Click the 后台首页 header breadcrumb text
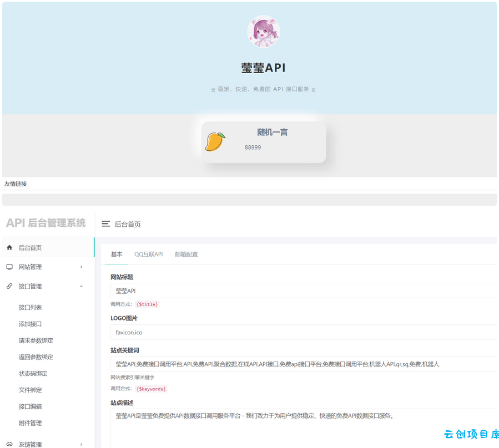This screenshot has width=499, height=448. pos(128,224)
